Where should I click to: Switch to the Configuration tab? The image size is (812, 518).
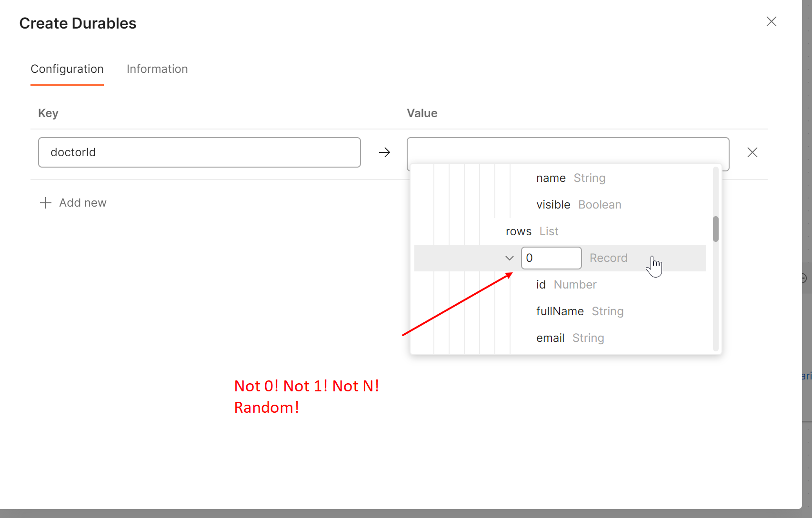67,69
